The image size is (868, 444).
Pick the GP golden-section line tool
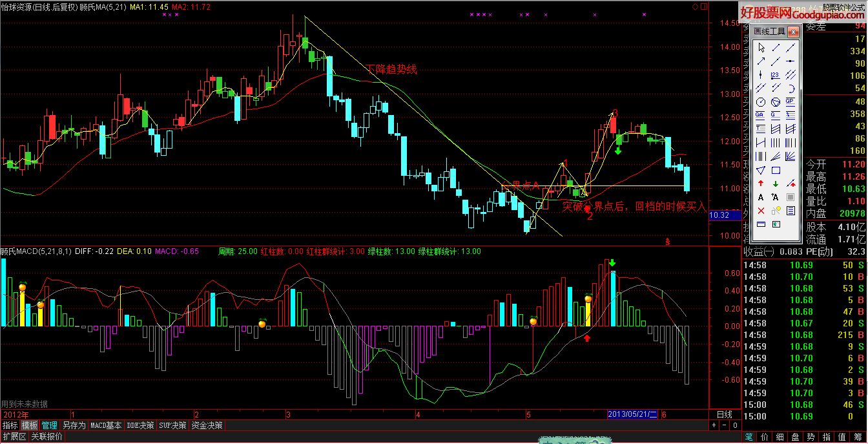pyautogui.click(x=790, y=102)
